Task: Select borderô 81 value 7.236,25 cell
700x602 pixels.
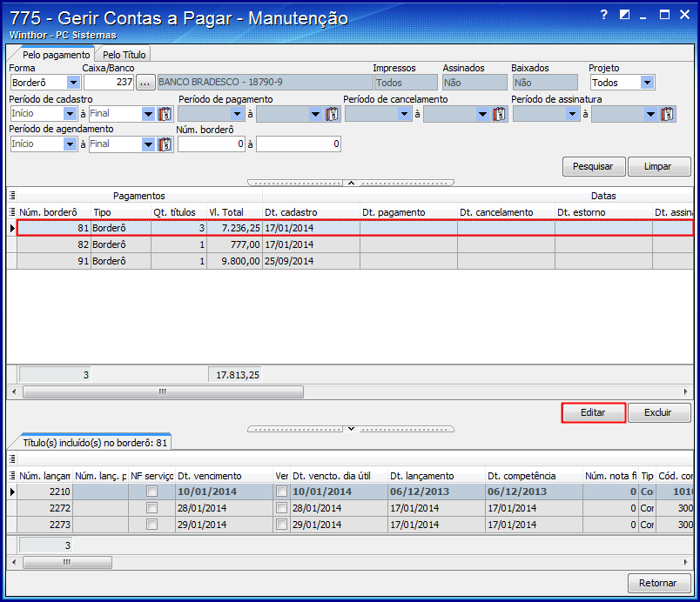Action: coord(235,228)
